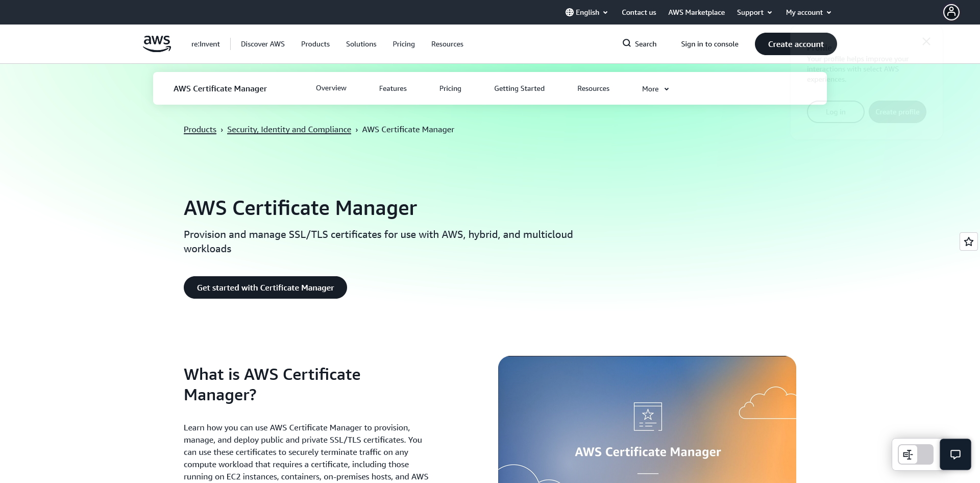Expand the More menu in product nav
The height and width of the screenshot is (483, 980).
click(x=655, y=89)
